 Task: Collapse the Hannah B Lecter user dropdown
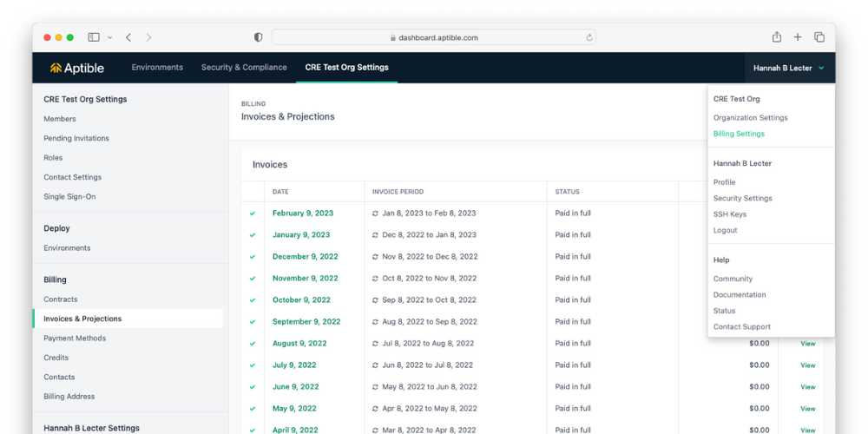789,68
